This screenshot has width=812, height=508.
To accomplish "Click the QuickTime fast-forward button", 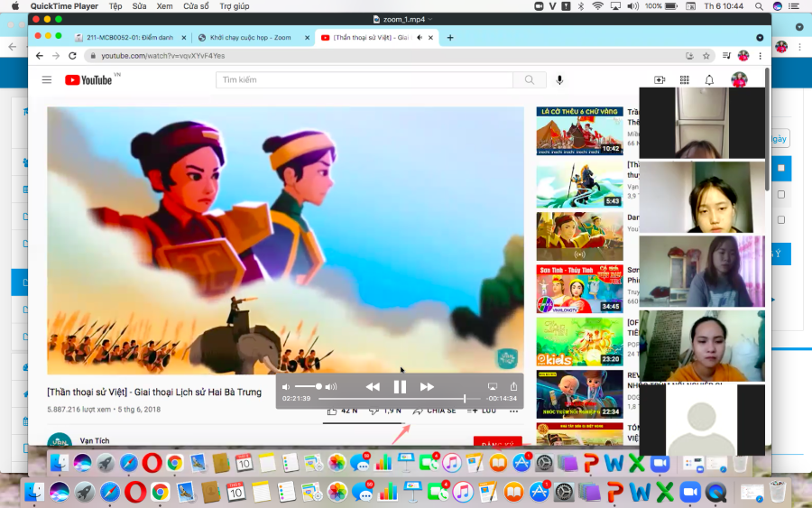I will tap(427, 387).
